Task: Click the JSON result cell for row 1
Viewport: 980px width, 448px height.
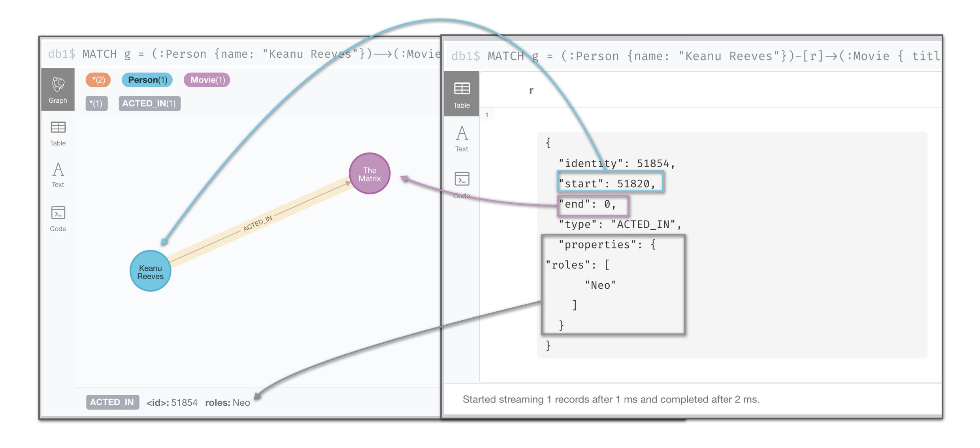Action: tap(731, 245)
